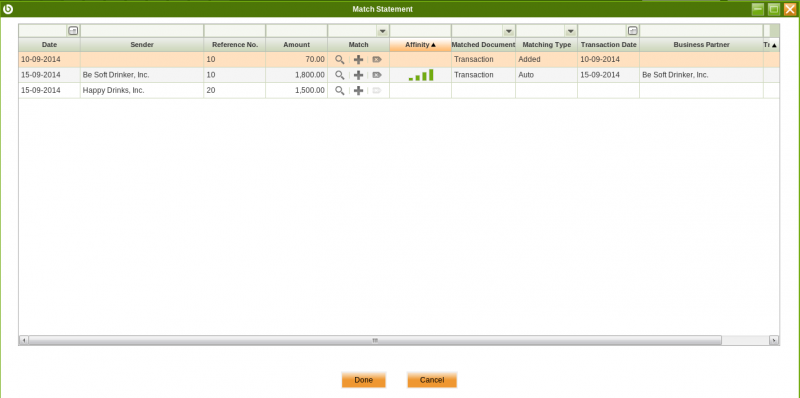Viewport: 800px width, 398px height.
Task: Close the Match Statement window
Action: (790, 9)
